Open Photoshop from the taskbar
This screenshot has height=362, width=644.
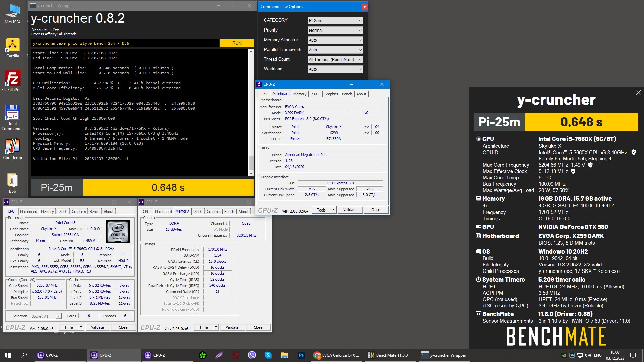(x=301, y=355)
